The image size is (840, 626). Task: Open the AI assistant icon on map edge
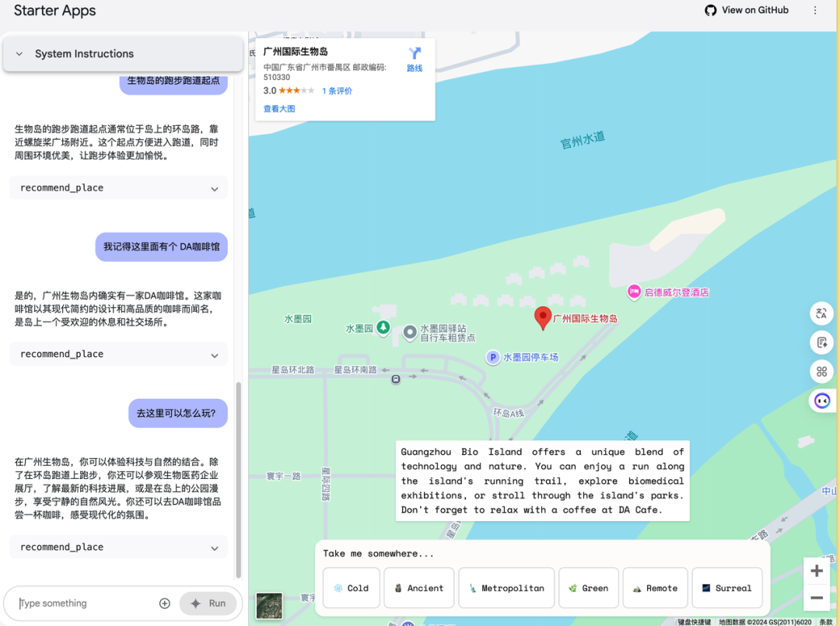point(821,400)
